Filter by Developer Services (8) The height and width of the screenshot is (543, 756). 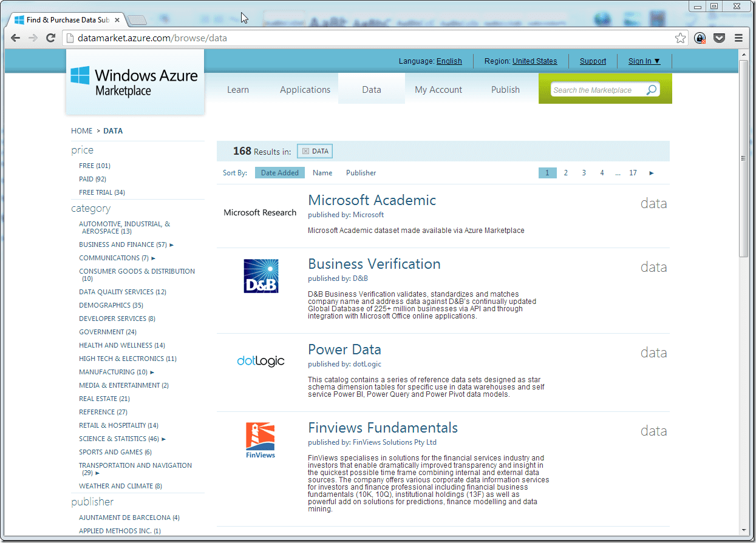tap(117, 319)
